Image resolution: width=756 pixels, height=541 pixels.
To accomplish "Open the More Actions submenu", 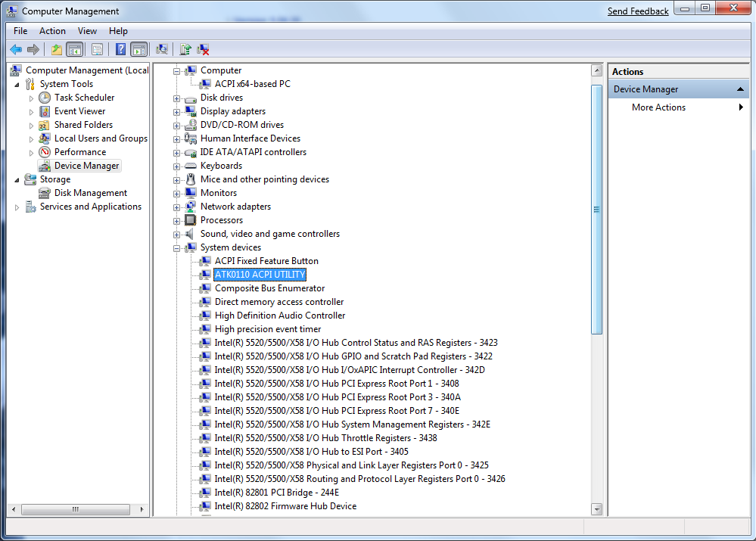I will pos(678,107).
